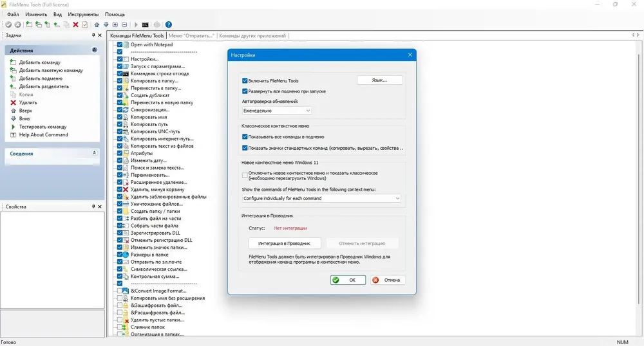
Task: Pin the Задачи panel with the pushpin icon
Action: tap(93, 35)
